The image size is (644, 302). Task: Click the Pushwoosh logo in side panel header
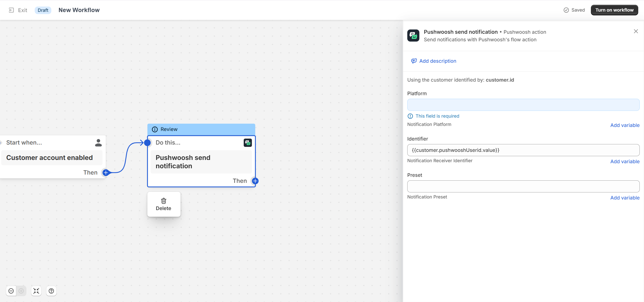[413, 36]
